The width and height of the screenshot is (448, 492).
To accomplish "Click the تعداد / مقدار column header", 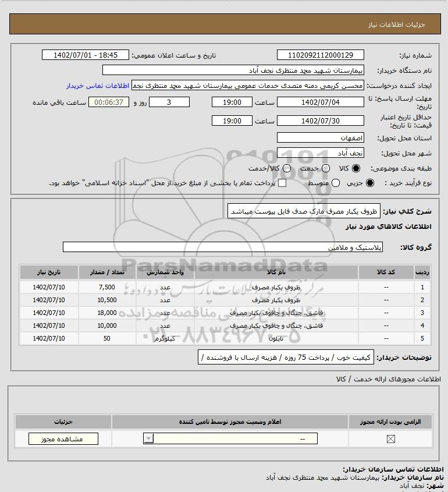I will tap(107, 272).
